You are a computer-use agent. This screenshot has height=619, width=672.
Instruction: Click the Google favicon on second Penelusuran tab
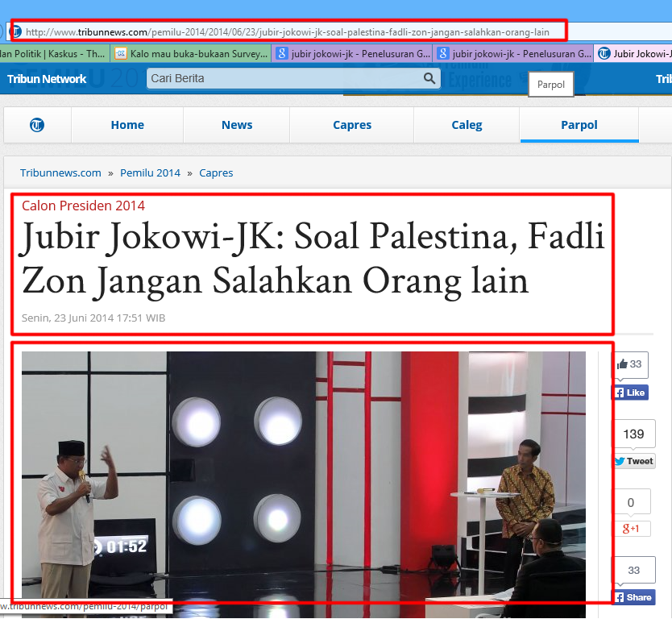[442, 53]
